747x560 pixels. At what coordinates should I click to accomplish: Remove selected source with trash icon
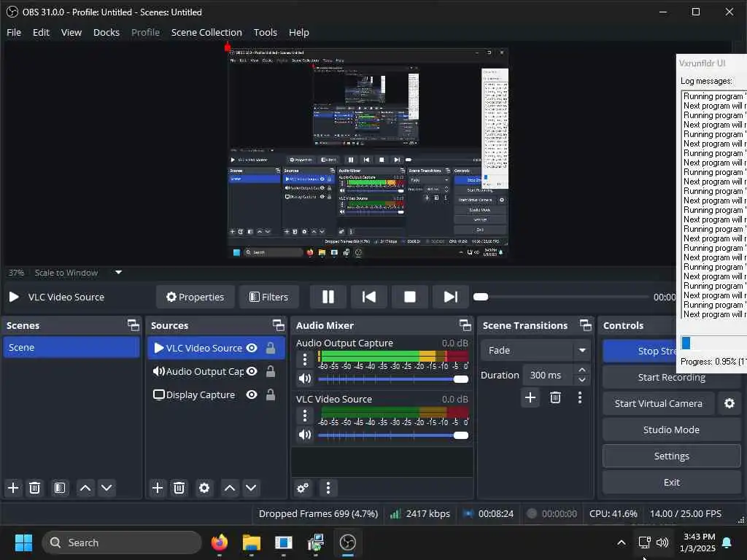point(179,488)
